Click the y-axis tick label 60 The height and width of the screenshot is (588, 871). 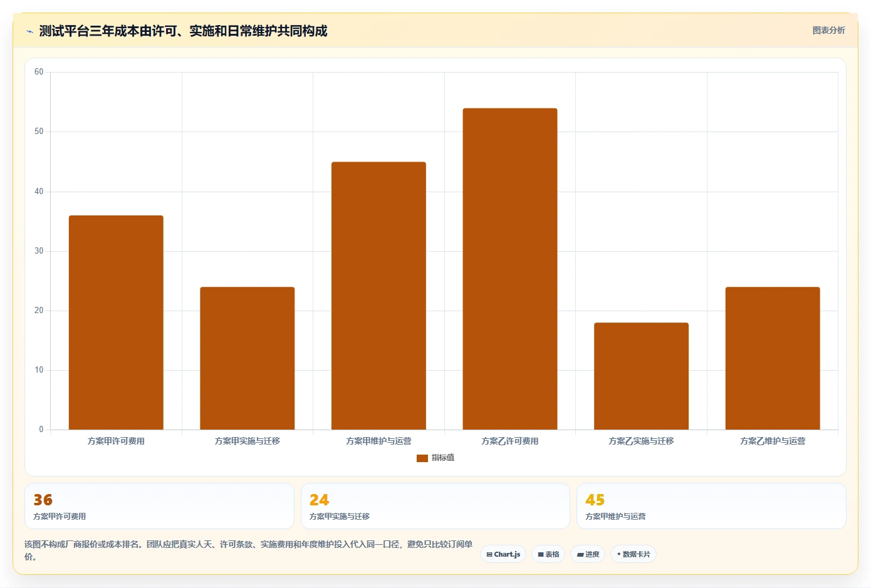(39, 72)
